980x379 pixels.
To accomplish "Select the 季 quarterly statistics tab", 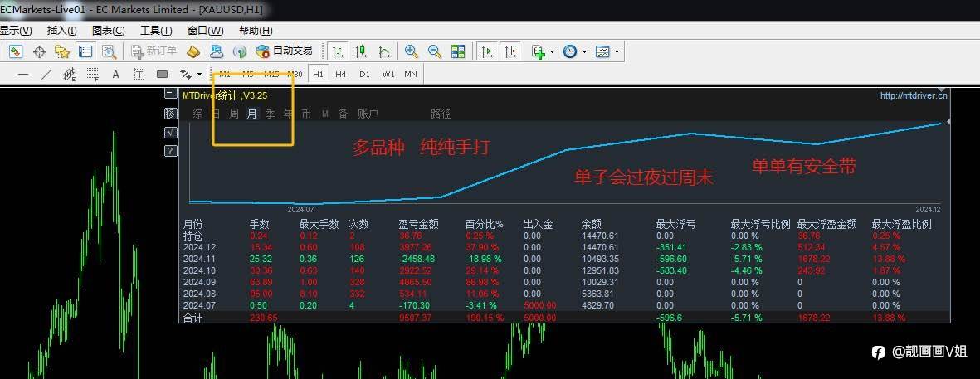I will (270, 114).
